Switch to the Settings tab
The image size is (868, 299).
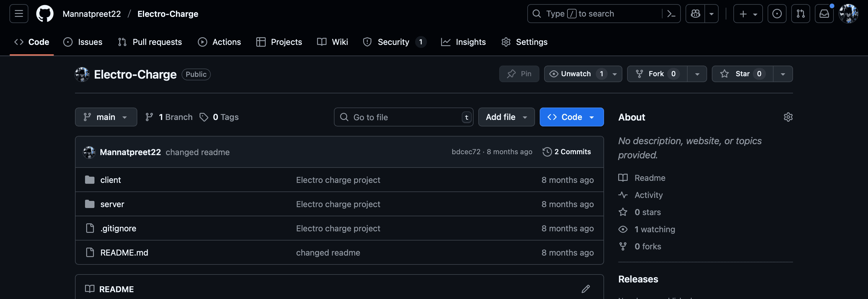(x=525, y=42)
